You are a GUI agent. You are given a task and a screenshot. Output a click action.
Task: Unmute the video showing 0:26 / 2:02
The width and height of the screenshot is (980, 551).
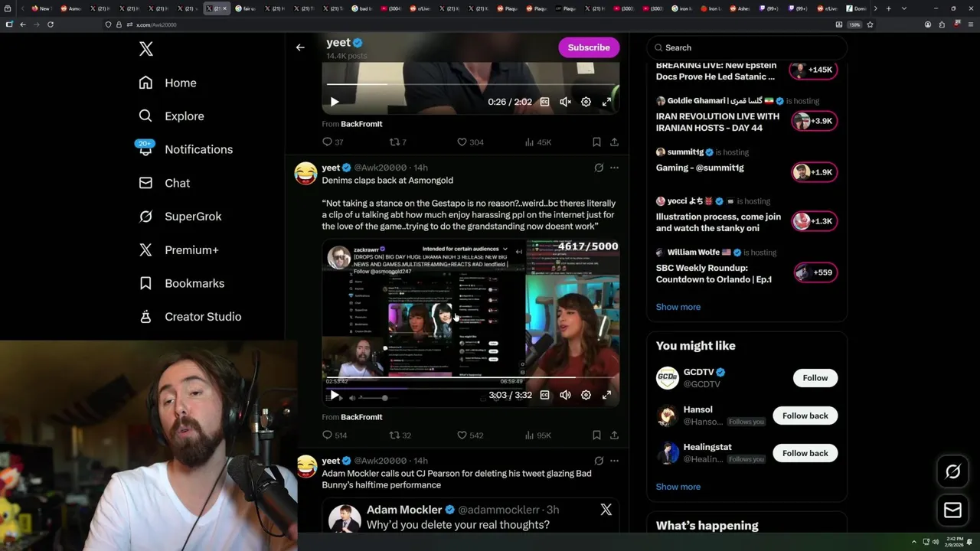pyautogui.click(x=565, y=102)
